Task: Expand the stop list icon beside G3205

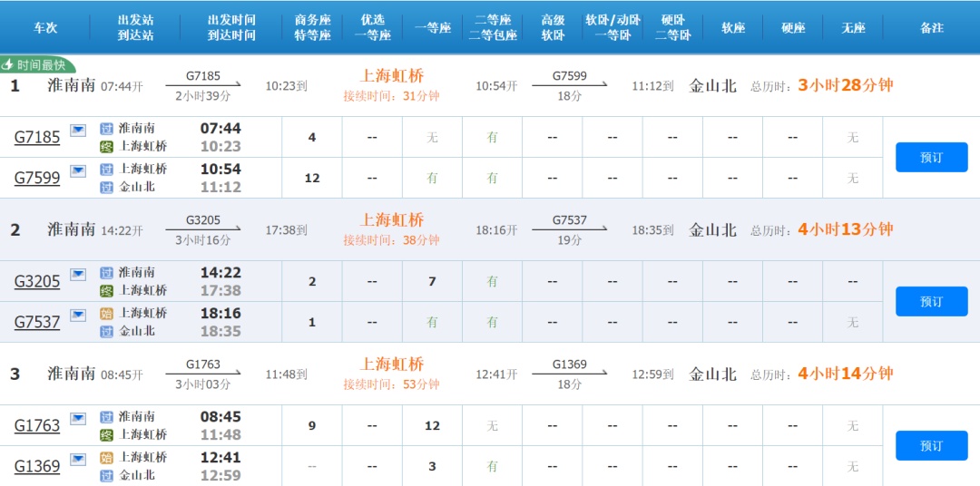Action: click(78, 274)
